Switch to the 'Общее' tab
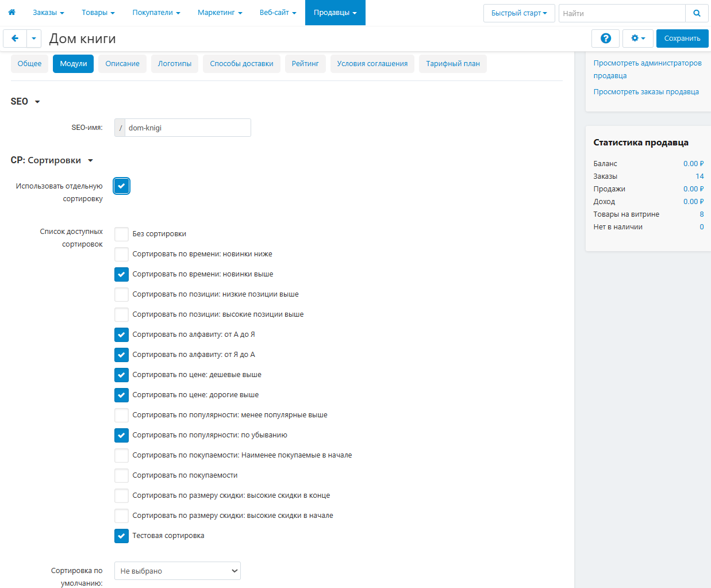The height and width of the screenshot is (588, 711). [x=29, y=64]
